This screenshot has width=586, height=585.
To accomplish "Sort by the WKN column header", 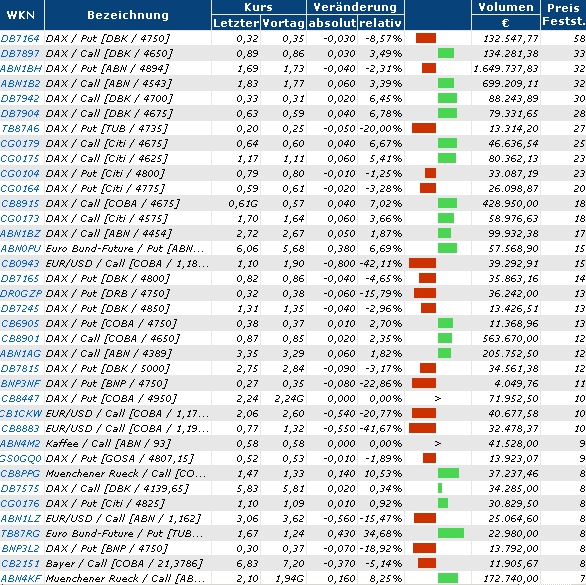I will [21, 15].
